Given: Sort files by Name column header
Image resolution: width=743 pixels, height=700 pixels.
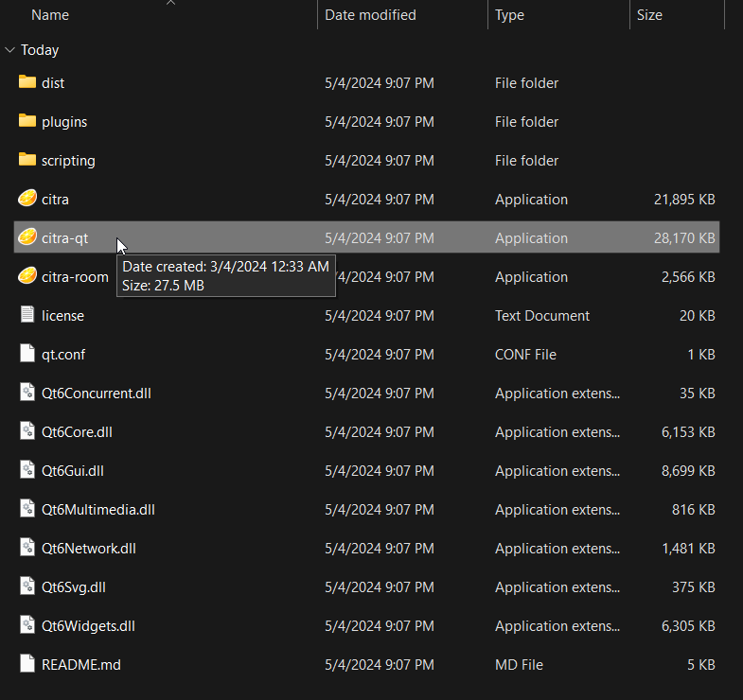Looking at the screenshot, I should [x=50, y=15].
